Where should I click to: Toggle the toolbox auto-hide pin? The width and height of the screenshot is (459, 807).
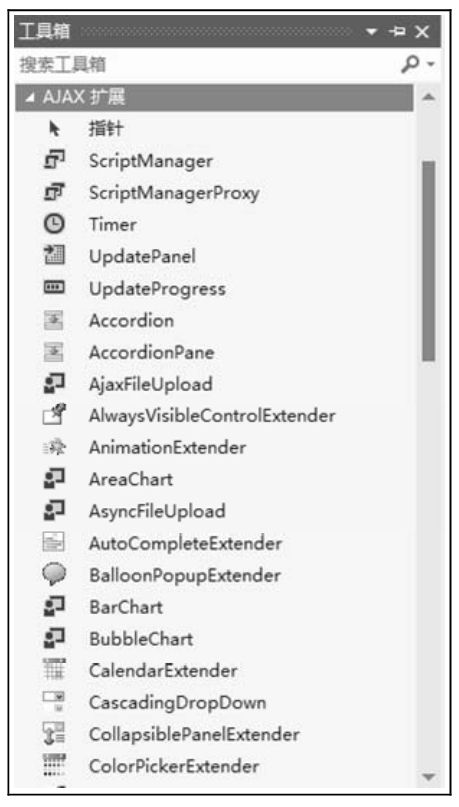(397, 32)
